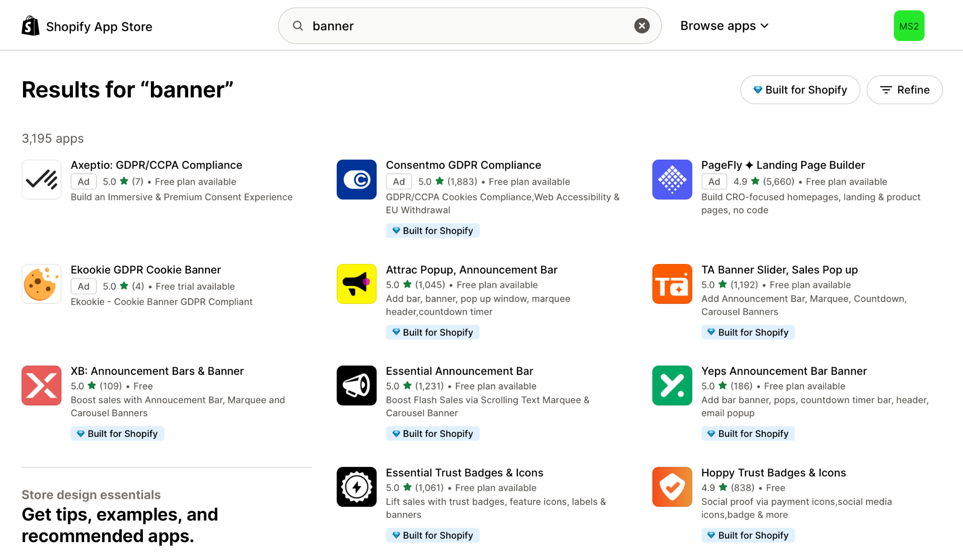Click the Results for "banner" heading
The width and height of the screenshot is (963, 560).
(127, 90)
